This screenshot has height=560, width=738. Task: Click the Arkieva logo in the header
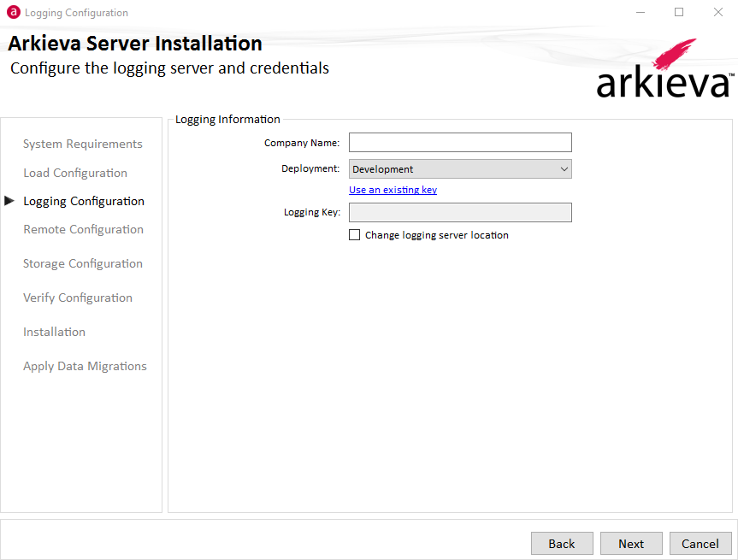point(665,68)
